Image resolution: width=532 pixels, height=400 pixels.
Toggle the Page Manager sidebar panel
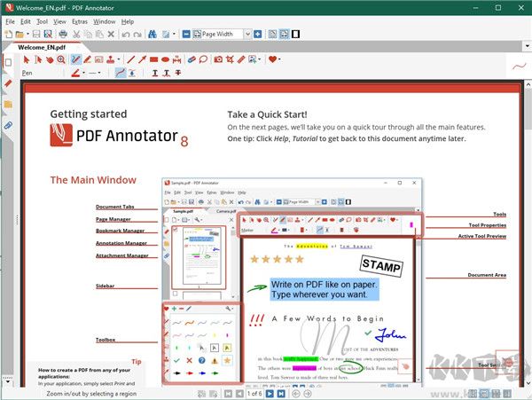coord(8,62)
